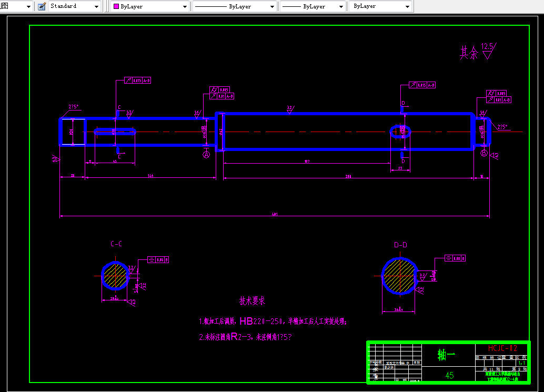Open the rightmost ByLayer plot style dropdown
This screenshot has width=544, height=392.
[x=380, y=6]
